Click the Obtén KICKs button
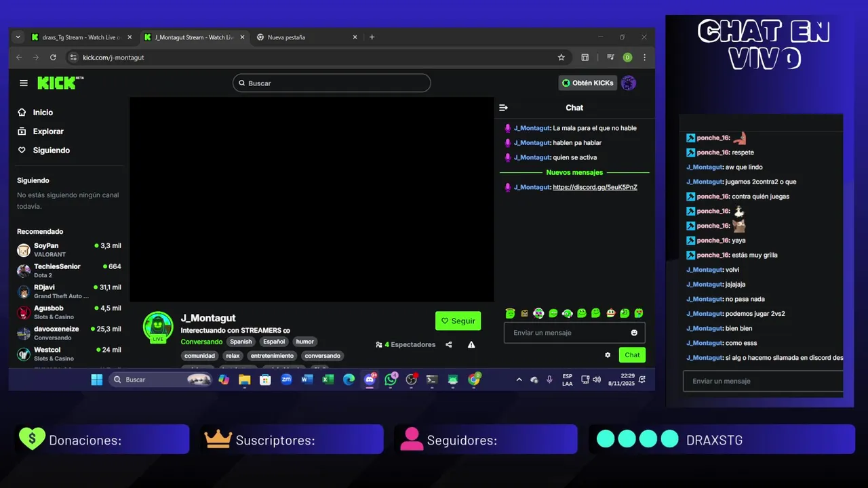 click(588, 83)
